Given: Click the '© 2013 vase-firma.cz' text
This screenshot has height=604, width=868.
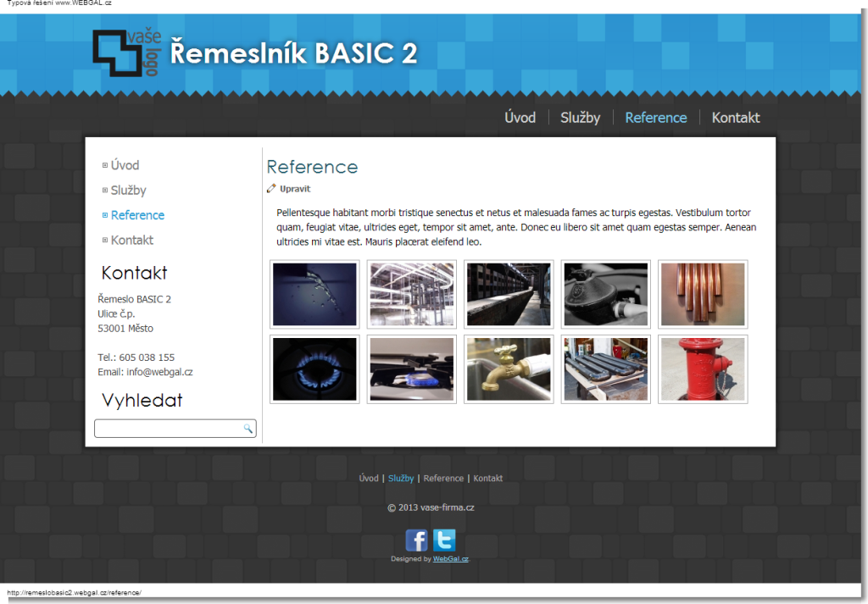Looking at the screenshot, I should click(431, 507).
